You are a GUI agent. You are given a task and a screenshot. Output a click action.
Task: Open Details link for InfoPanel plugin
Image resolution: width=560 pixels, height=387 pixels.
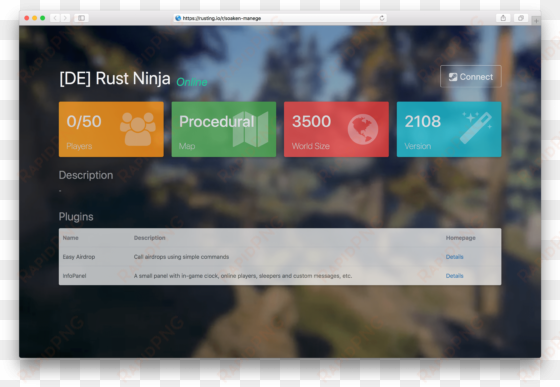point(454,276)
